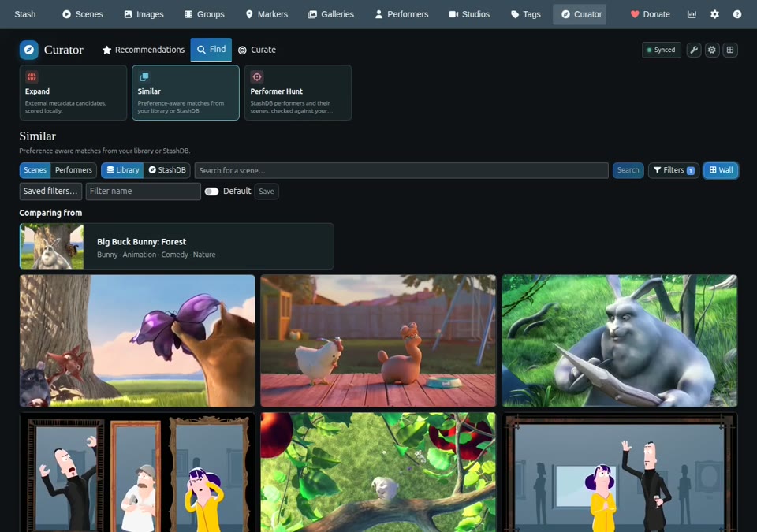This screenshot has width=757, height=532.
Task: Open the apple tree branch scene thumbnail
Action: (378, 472)
